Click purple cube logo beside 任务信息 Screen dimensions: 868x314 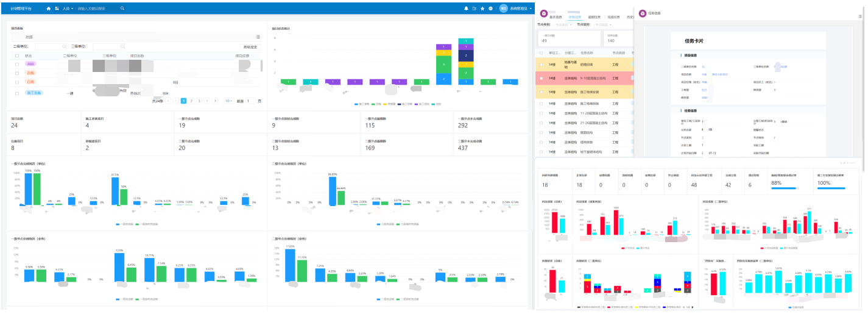643,13
